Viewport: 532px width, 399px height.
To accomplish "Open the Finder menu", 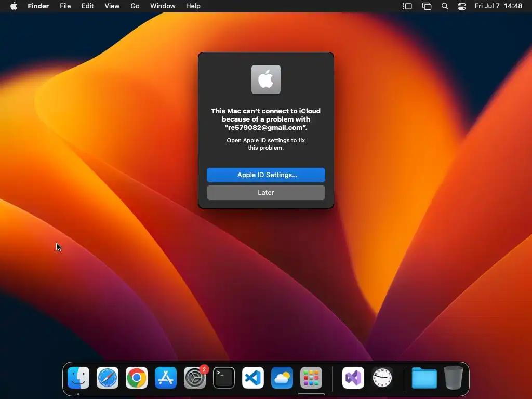I will click(38, 6).
